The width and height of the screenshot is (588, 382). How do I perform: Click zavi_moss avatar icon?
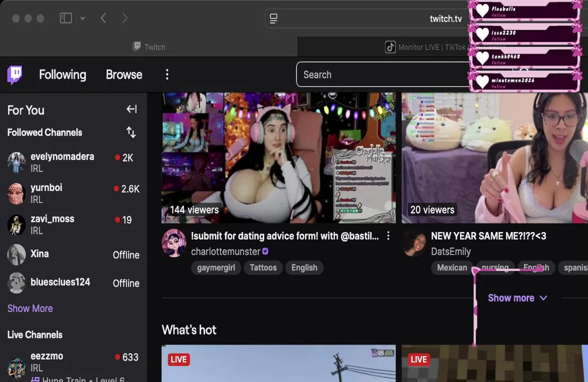point(16,224)
